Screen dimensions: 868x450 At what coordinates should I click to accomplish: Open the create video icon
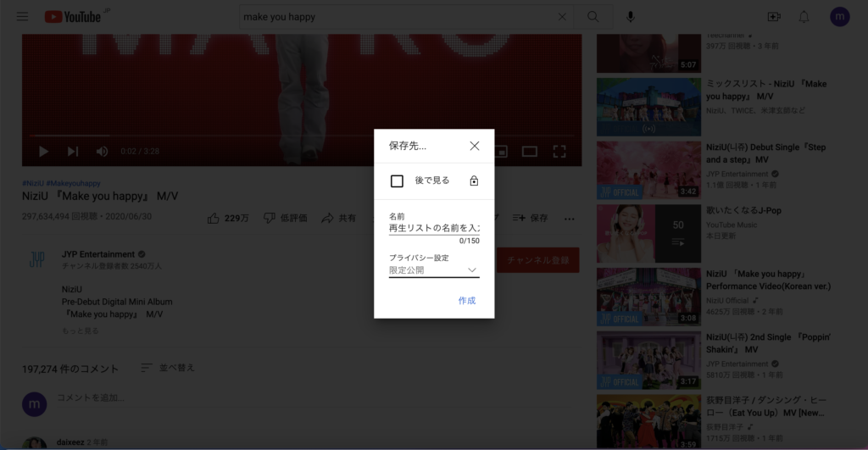[x=773, y=17]
